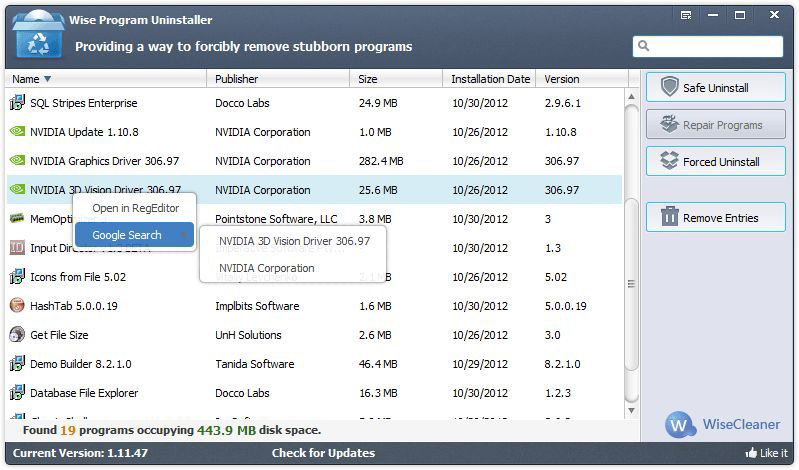Select Google Search in context menu

pyautogui.click(x=135, y=235)
